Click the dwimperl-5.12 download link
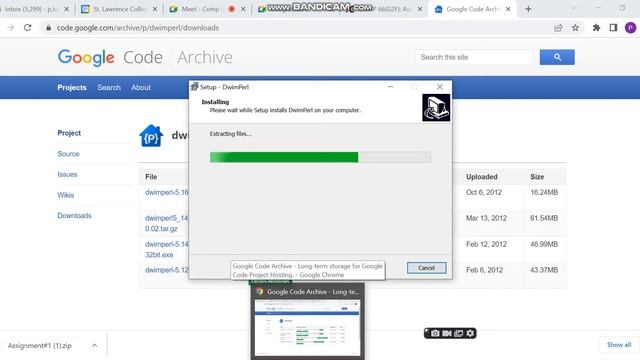Image resolution: width=640 pixels, height=360 pixels. pyautogui.click(x=167, y=270)
